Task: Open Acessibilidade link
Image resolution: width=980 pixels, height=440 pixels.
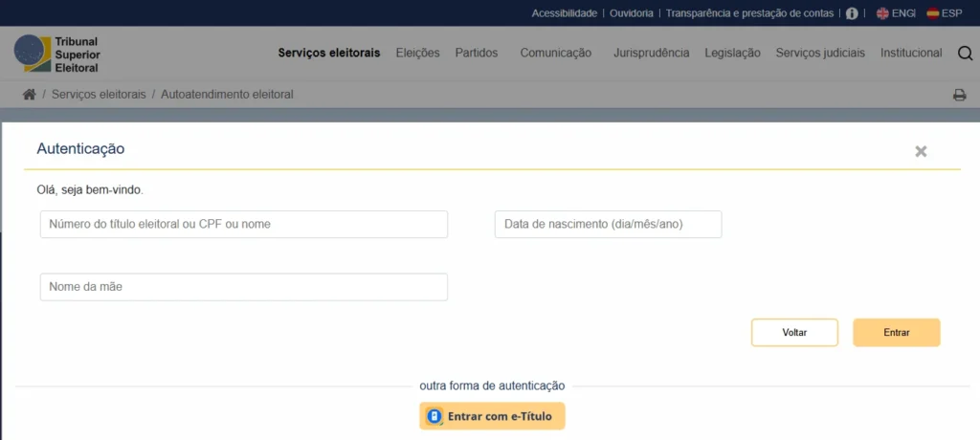Action: pos(565,13)
